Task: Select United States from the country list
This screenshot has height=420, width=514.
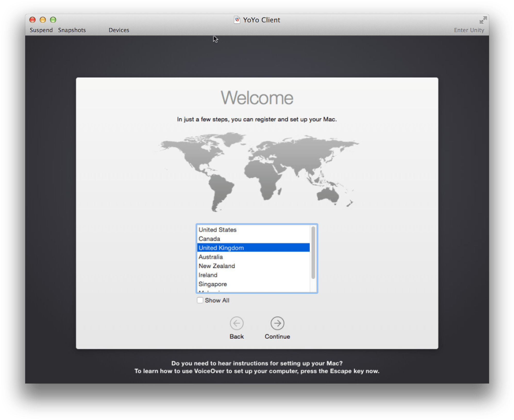Action: pos(217,230)
